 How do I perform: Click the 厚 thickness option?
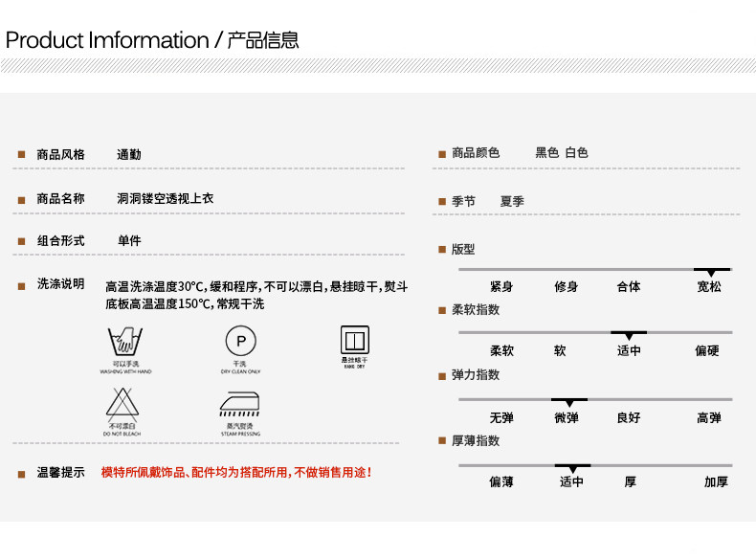click(x=631, y=481)
